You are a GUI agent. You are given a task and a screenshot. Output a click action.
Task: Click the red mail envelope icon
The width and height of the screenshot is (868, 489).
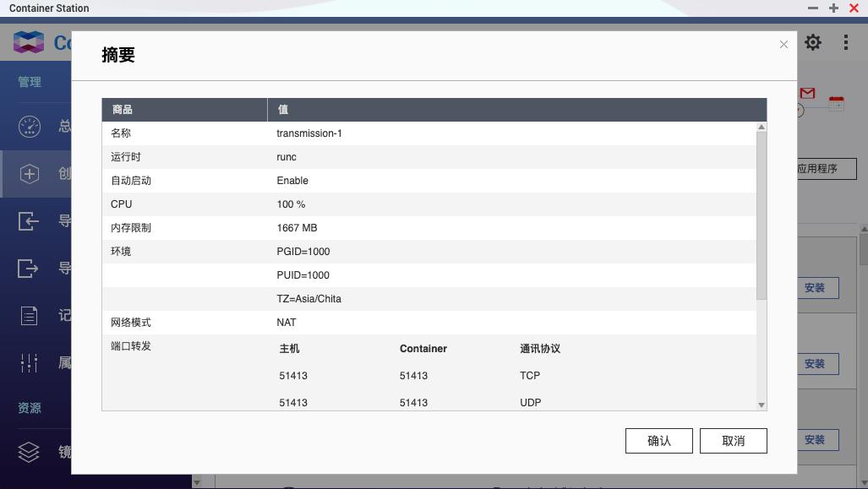pos(808,93)
